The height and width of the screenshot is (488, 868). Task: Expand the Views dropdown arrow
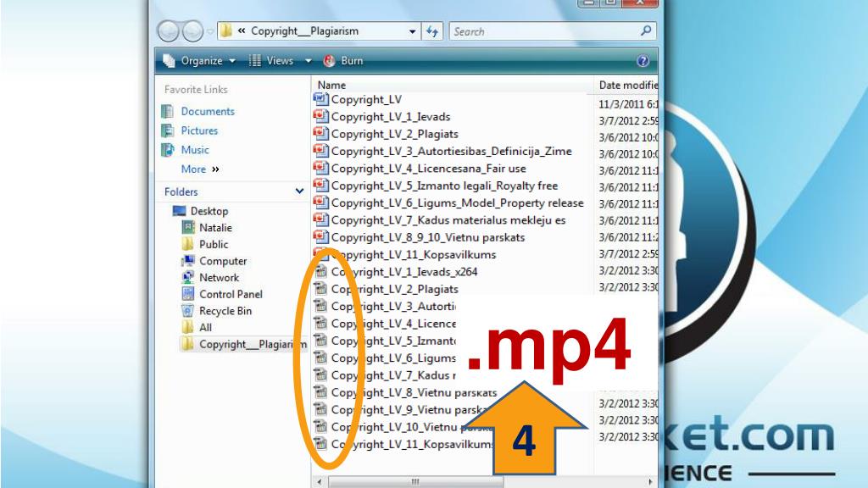pyautogui.click(x=309, y=61)
